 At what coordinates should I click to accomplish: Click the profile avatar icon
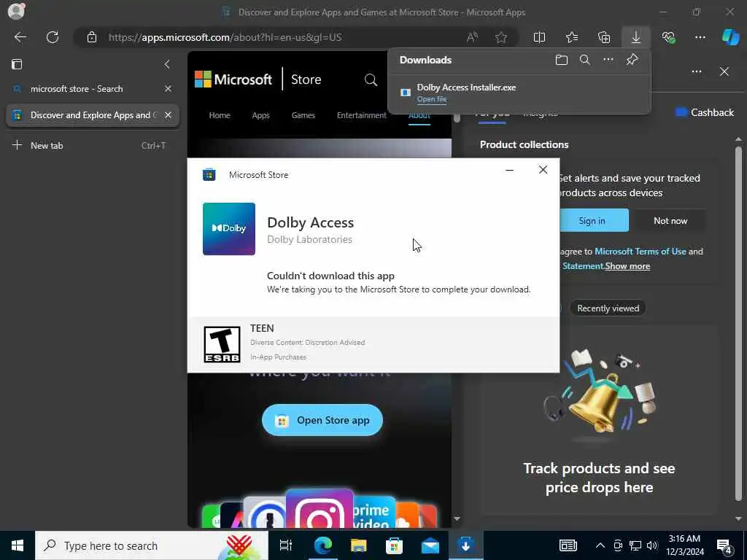tap(16, 12)
